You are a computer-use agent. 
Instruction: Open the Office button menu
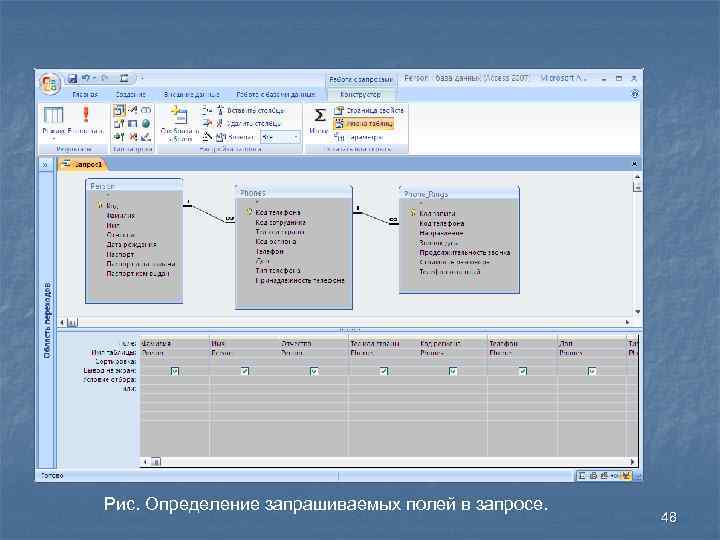click(50, 84)
